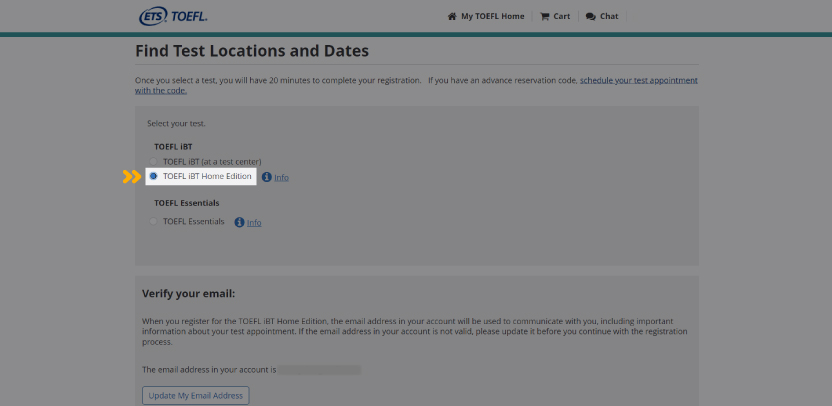This screenshot has width=832, height=406.
Task: Click info icon next to TOEFL Essentials
Action: point(239,222)
